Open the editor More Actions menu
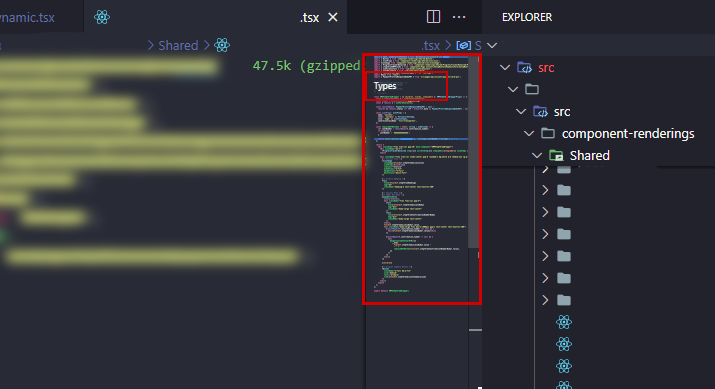Viewport: 715px width, 389px height. [x=459, y=17]
